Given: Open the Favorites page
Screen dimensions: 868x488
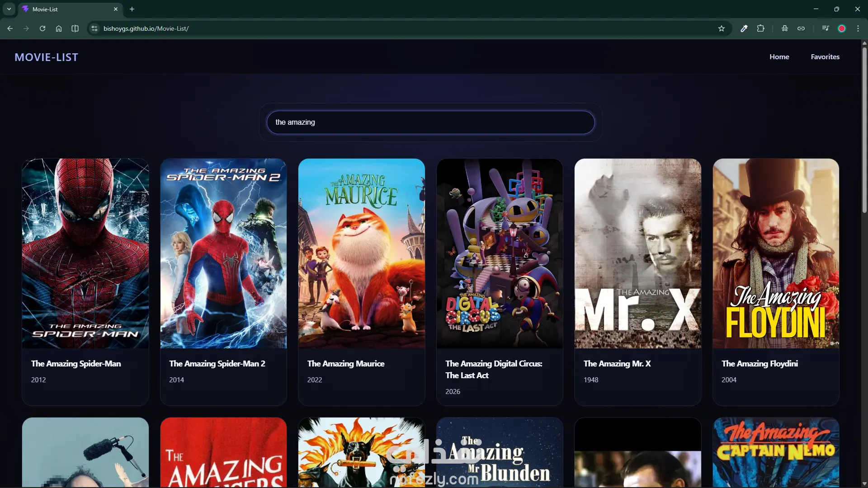Looking at the screenshot, I should click(x=825, y=57).
